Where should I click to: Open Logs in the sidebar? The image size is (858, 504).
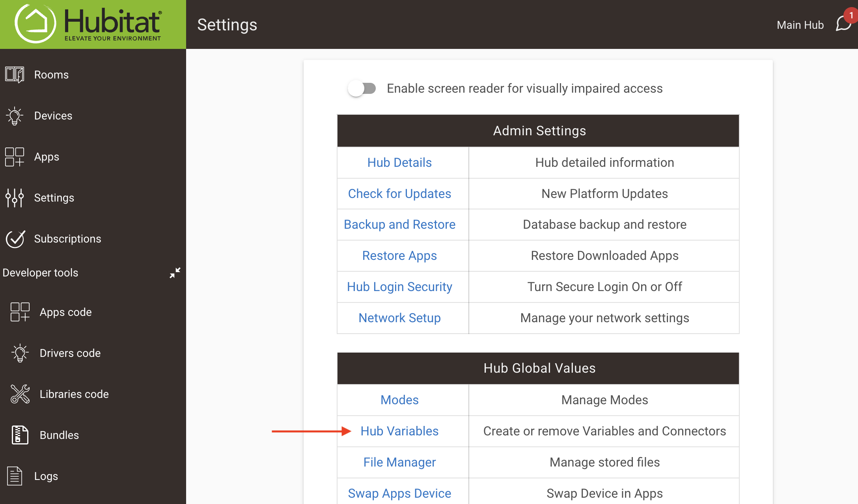tap(46, 476)
